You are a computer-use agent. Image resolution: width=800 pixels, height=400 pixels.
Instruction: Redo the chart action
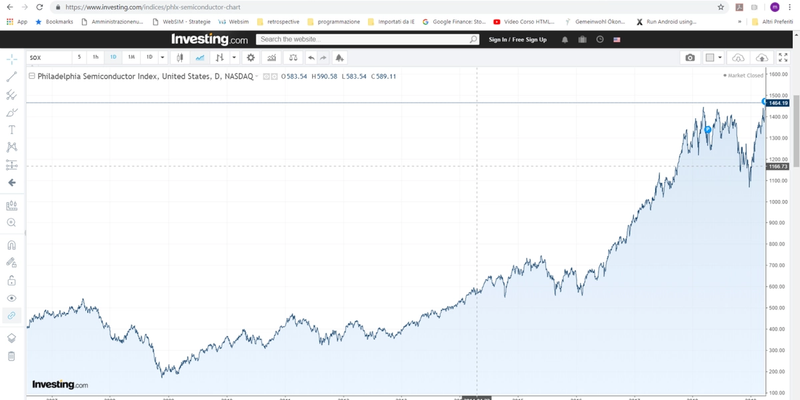(323, 58)
